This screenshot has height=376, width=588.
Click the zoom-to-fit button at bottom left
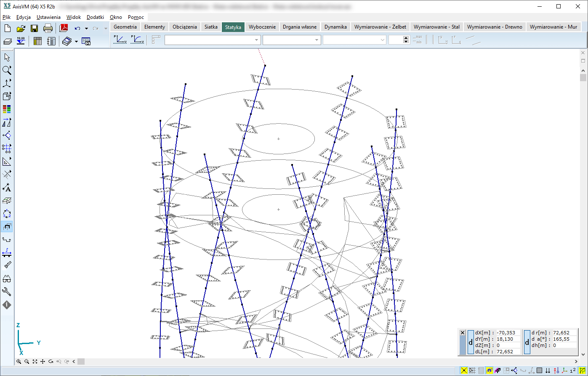(35, 361)
